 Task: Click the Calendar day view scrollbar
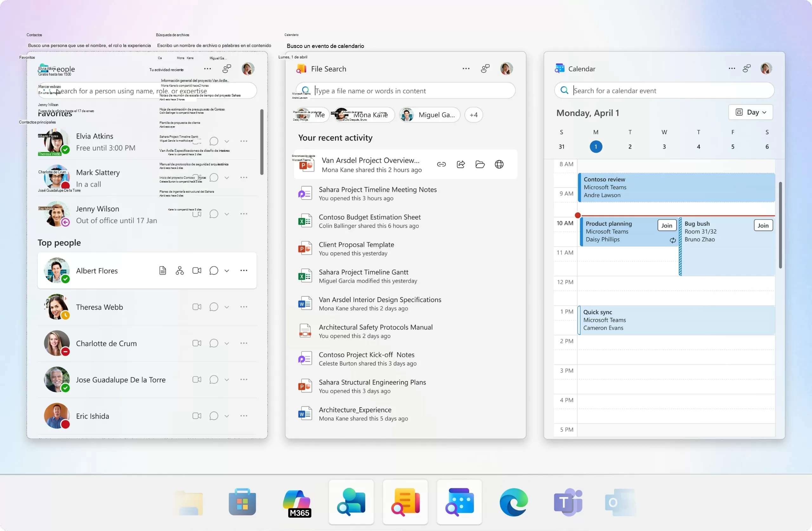click(x=780, y=225)
